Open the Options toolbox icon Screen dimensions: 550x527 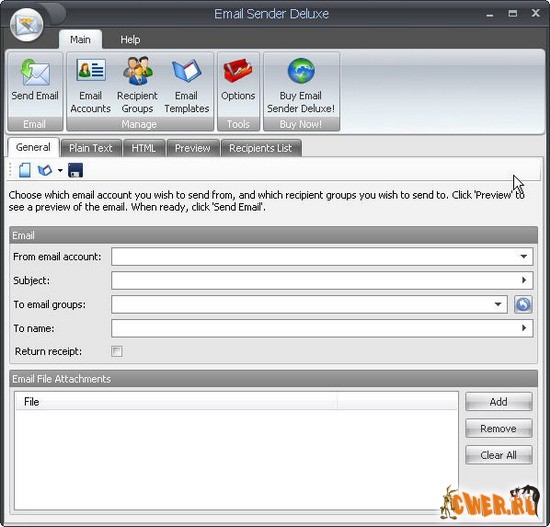point(238,71)
